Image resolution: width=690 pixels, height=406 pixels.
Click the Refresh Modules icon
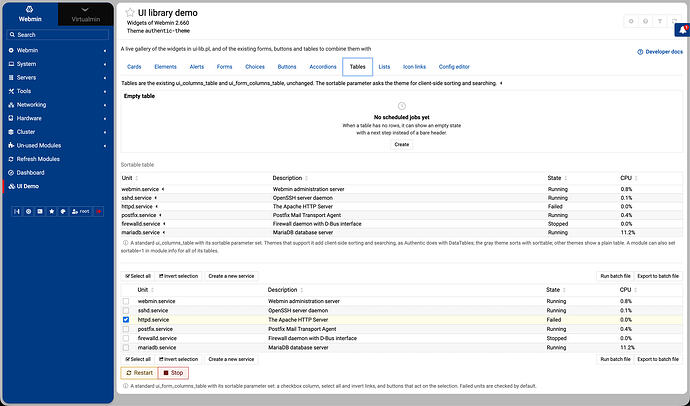click(11, 159)
